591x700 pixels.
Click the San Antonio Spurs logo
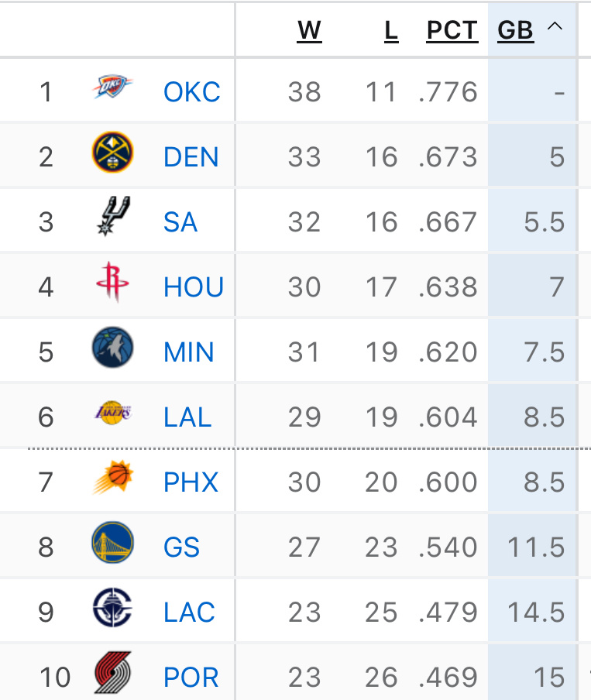pos(112,218)
